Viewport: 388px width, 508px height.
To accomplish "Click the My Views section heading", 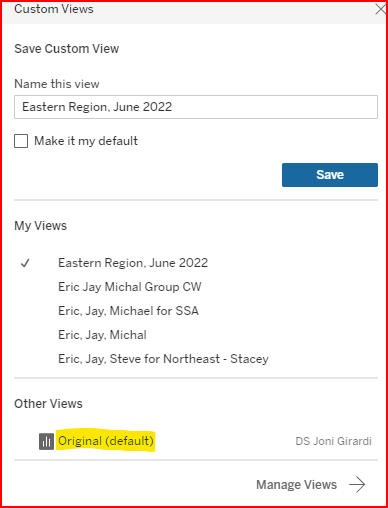I will click(40, 226).
